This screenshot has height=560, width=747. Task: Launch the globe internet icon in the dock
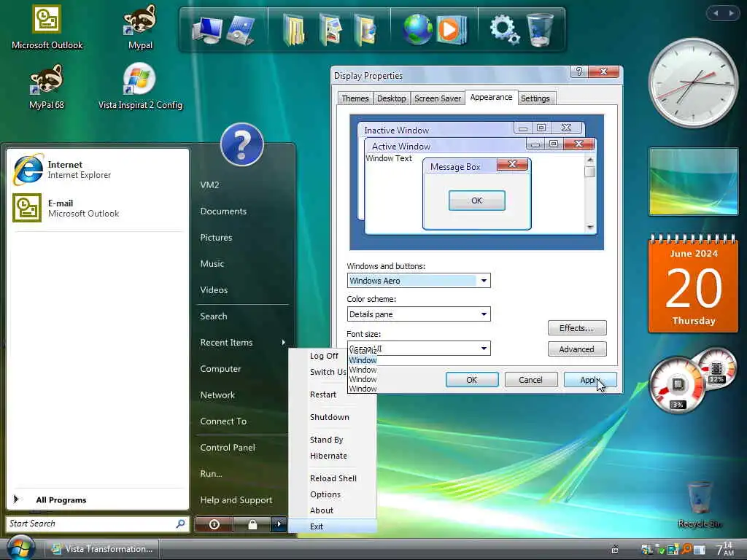click(x=417, y=30)
